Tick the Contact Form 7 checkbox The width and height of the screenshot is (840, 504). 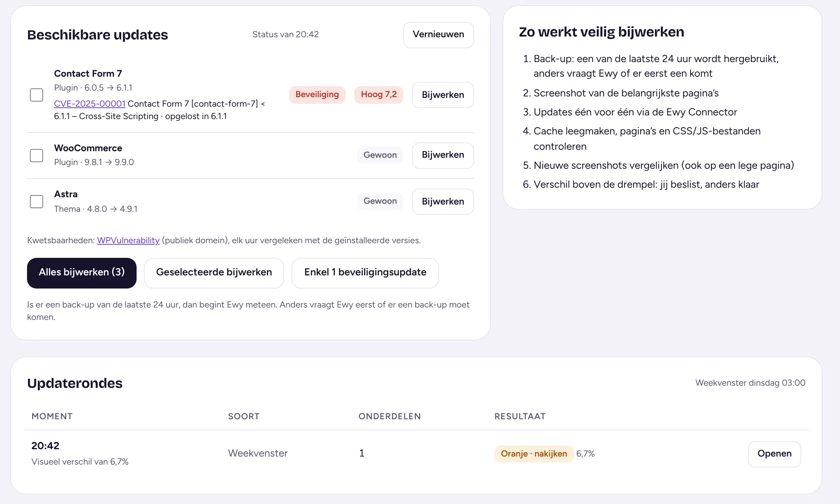(x=37, y=95)
